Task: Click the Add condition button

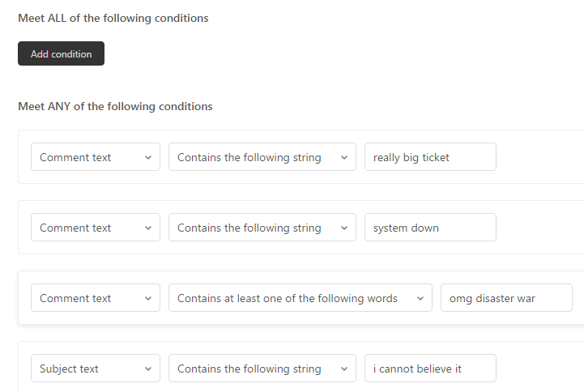Action: click(61, 53)
